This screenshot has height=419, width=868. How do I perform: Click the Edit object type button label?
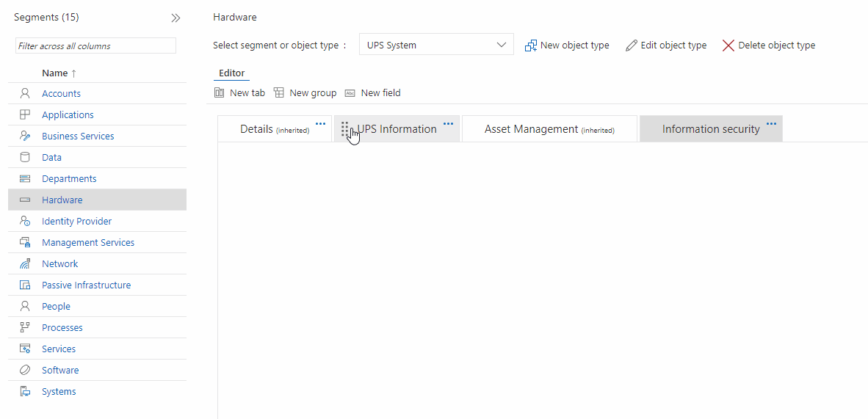tap(673, 45)
